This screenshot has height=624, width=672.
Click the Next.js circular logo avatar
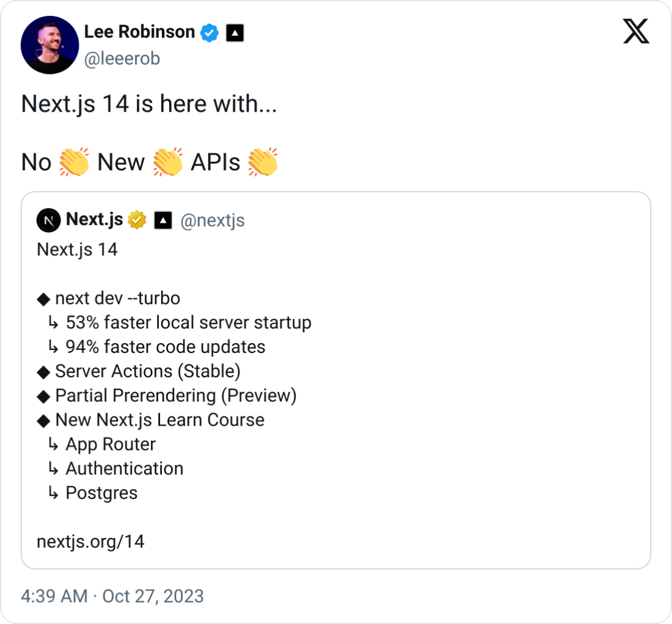[48, 220]
